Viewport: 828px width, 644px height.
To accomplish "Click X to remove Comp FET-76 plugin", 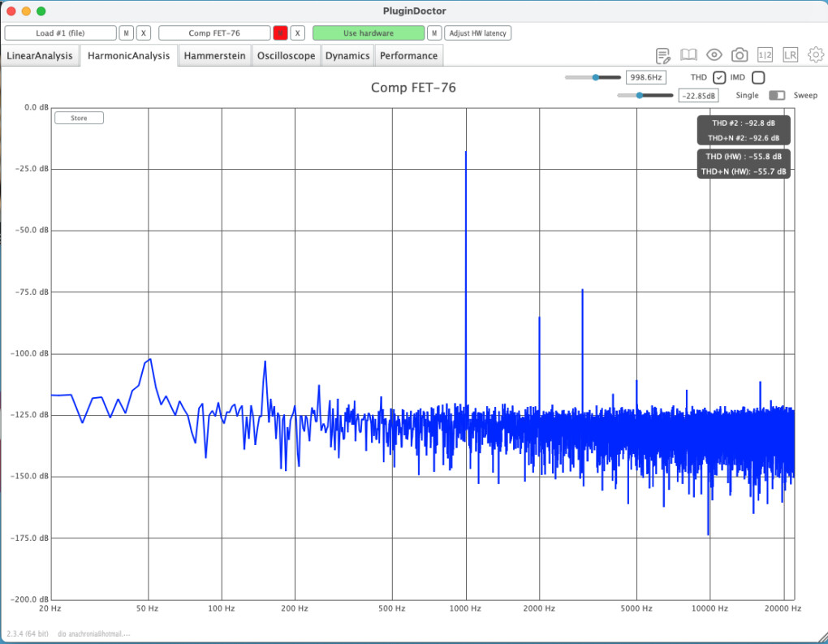I will point(298,33).
